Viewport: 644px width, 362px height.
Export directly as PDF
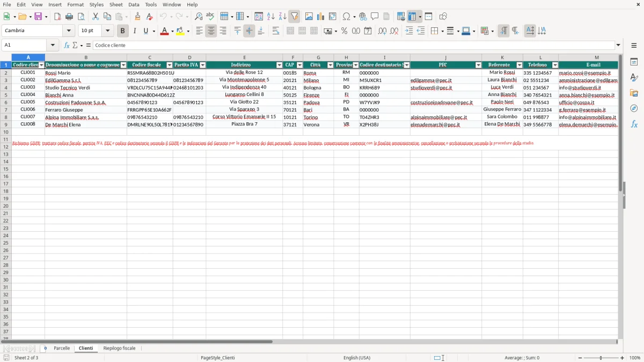57,17
